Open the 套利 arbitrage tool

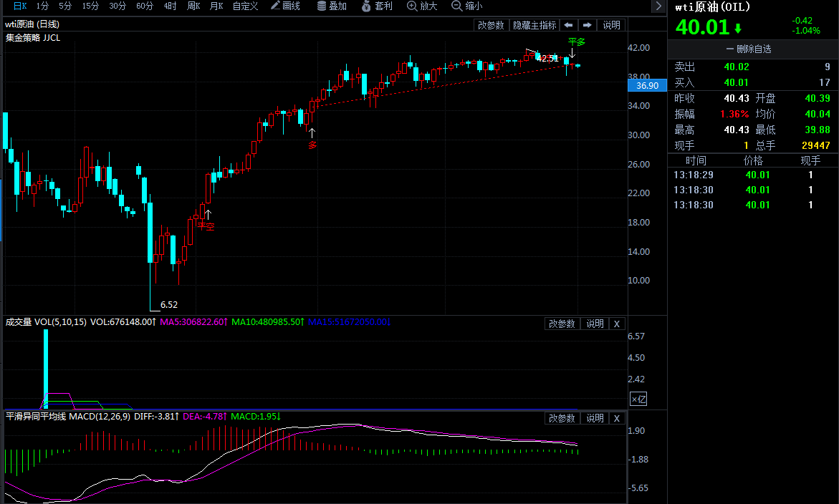(x=378, y=6)
